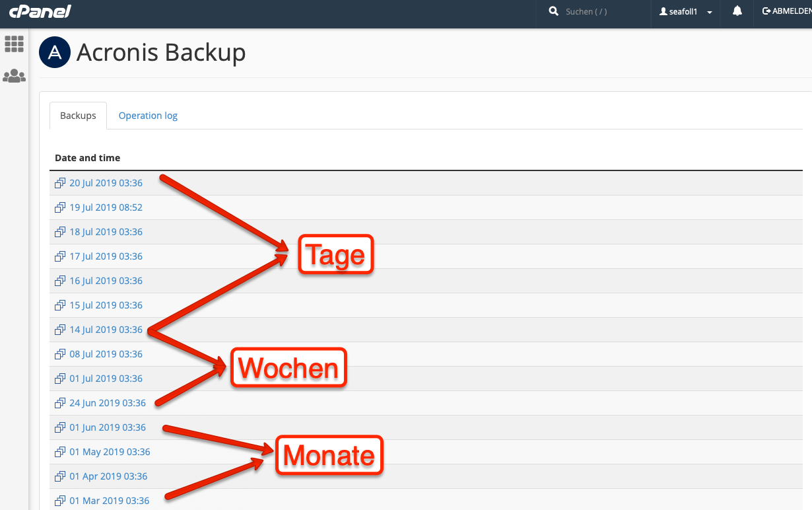Open the 19 Jul 2019 08:52 backup
The width and height of the screenshot is (812, 510).
106,207
